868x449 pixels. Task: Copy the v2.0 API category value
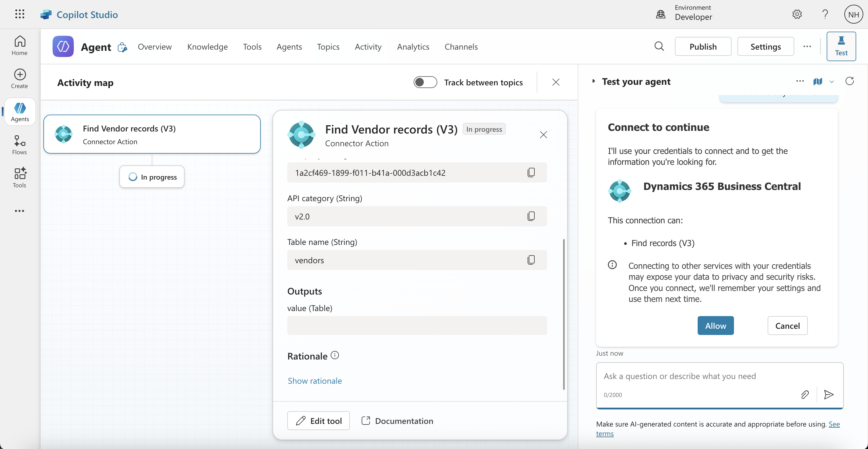click(531, 216)
